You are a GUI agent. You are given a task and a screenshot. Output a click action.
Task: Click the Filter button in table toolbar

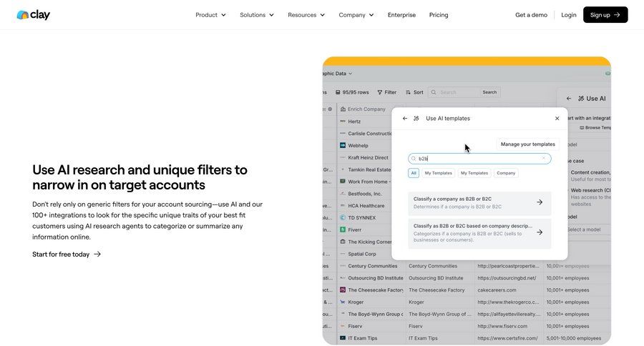point(387,92)
